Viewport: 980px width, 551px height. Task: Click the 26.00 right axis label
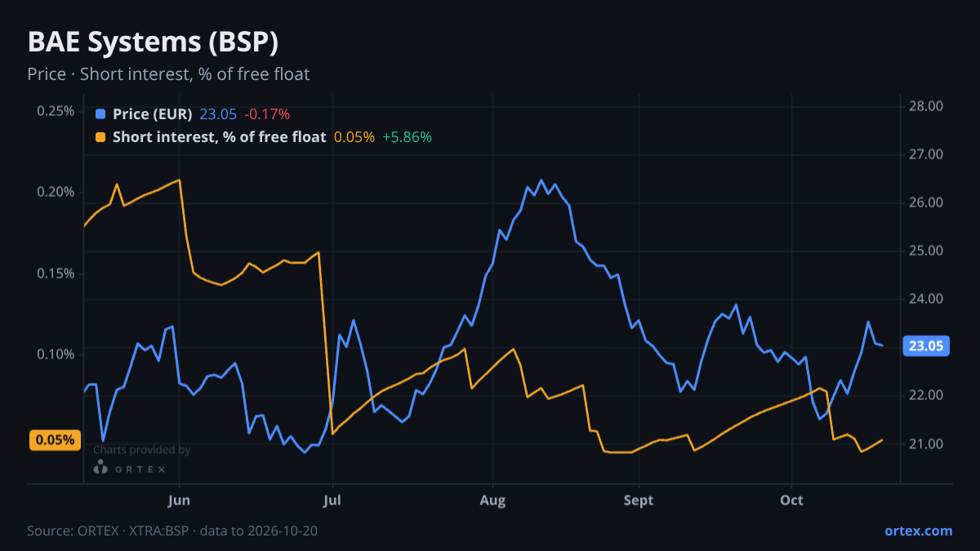(926, 202)
